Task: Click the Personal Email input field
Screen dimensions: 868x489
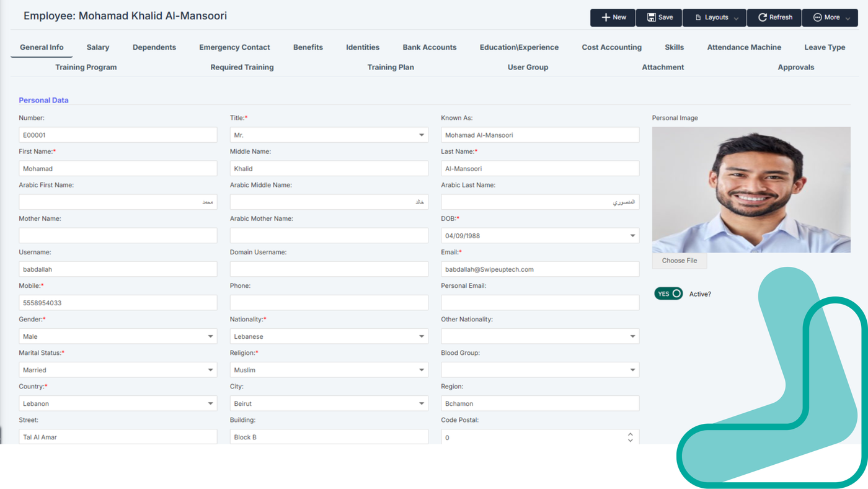Action: pos(539,303)
